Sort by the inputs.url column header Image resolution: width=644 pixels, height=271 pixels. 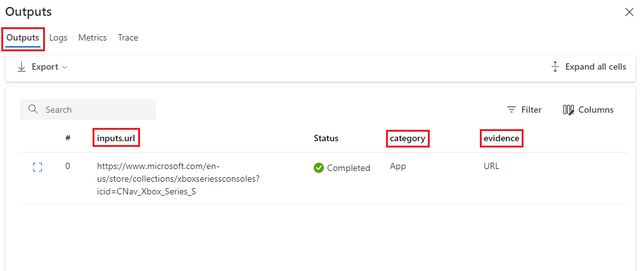click(x=116, y=138)
